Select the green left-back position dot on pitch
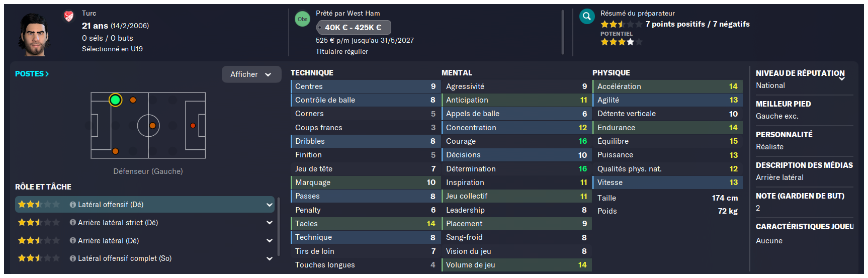Image resolution: width=868 pixels, height=278 pixels. click(x=115, y=100)
